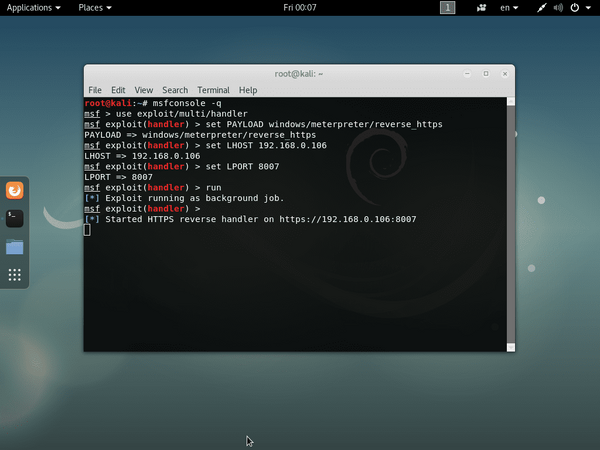Show all applications grid
The height and width of the screenshot is (450, 600).
(x=15, y=275)
